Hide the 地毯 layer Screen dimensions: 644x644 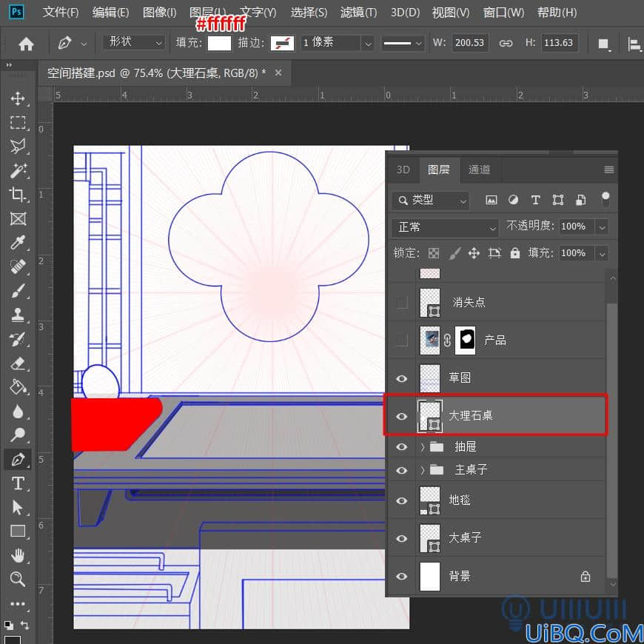[402, 500]
